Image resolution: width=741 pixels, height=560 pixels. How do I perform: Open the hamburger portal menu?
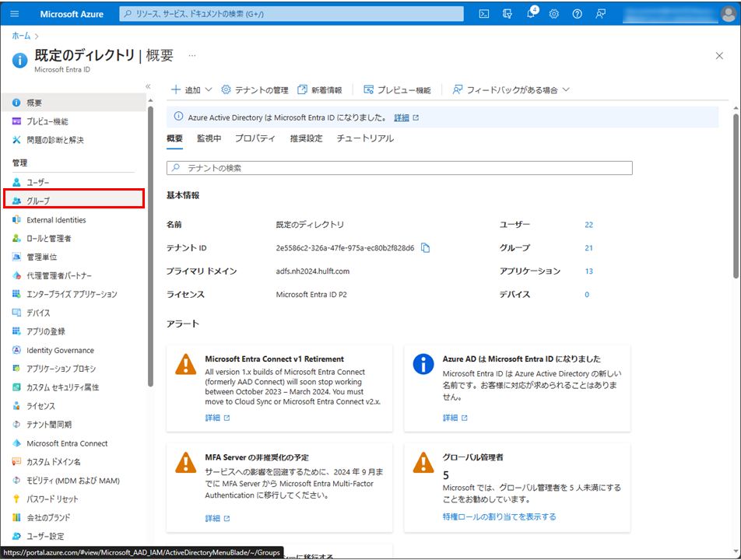pyautogui.click(x=15, y=14)
